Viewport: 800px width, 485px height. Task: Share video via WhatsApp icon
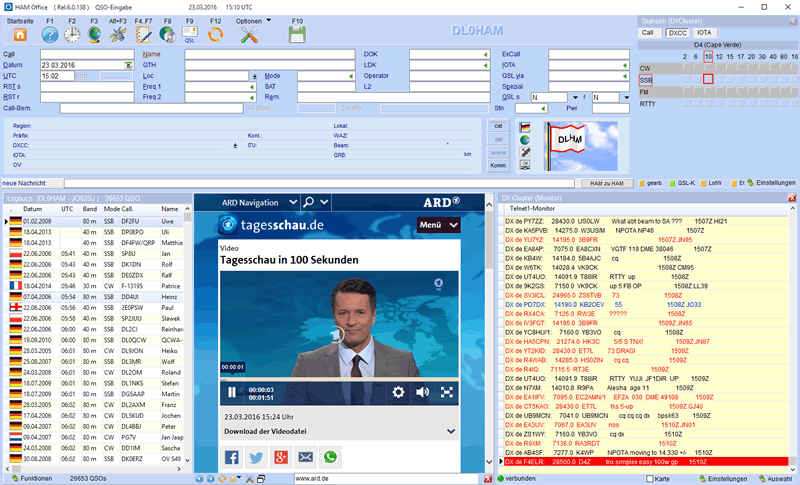330,457
